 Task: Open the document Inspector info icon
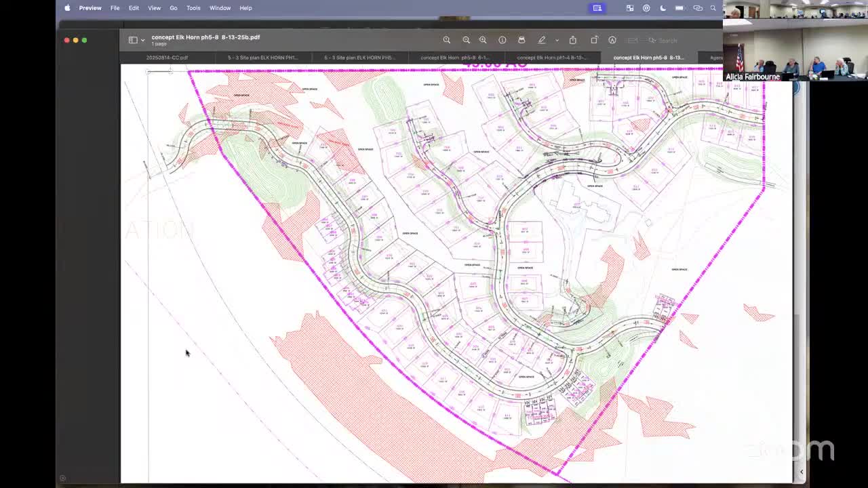tap(502, 40)
